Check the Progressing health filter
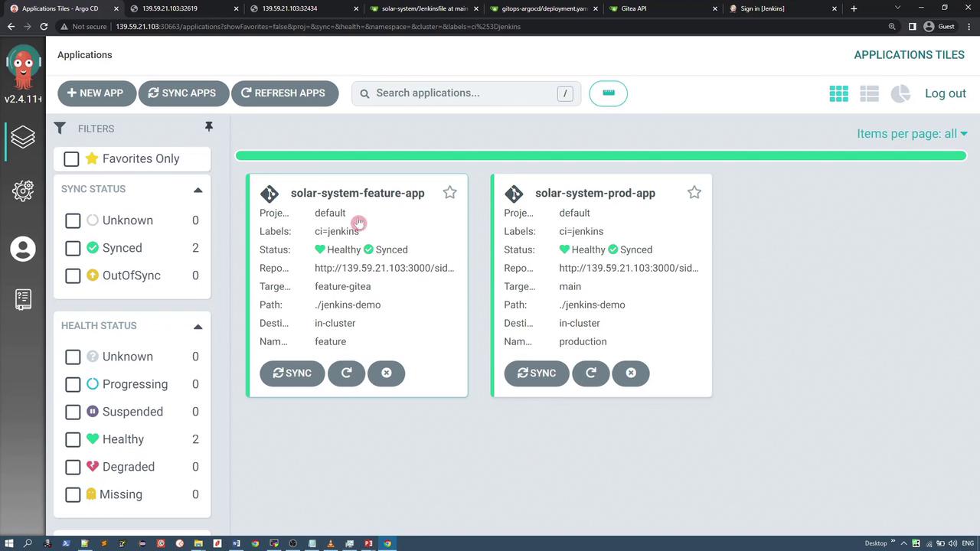Image resolution: width=980 pixels, height=551 pixels. 73,384
